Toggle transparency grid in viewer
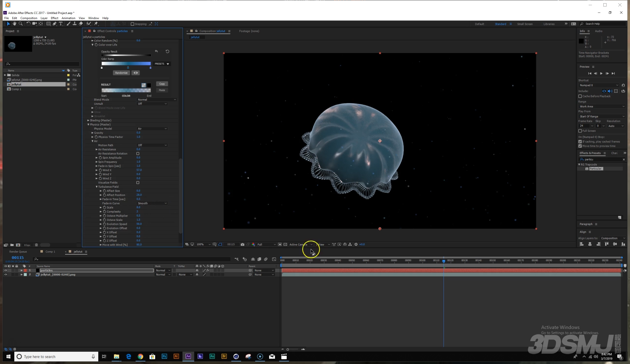This screenshot has width=630, height=364. tap(285, 244)
